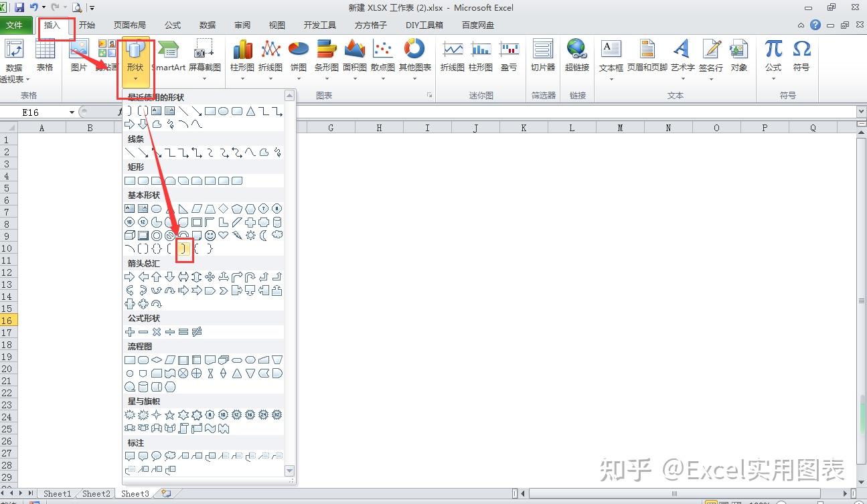
Task: Choose the left brace shape
Action: pyautogui.click(x=197, y=249)
